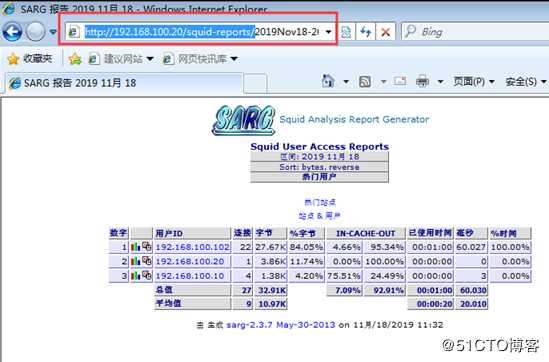Click the average 10.97K bytes cell
The width and height of the screenshot is (549, 362).
pyautogui.click(x=270, y=304)
